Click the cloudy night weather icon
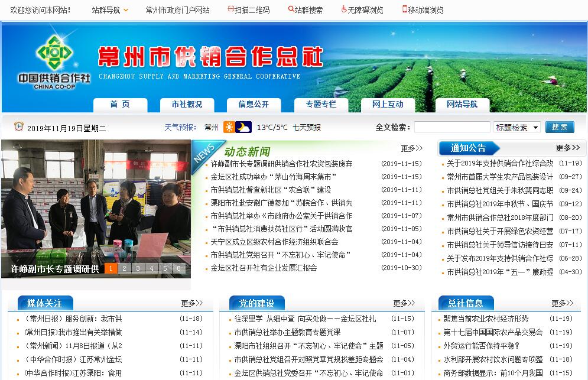The image size is (588, 380). [x=243, y=127]
